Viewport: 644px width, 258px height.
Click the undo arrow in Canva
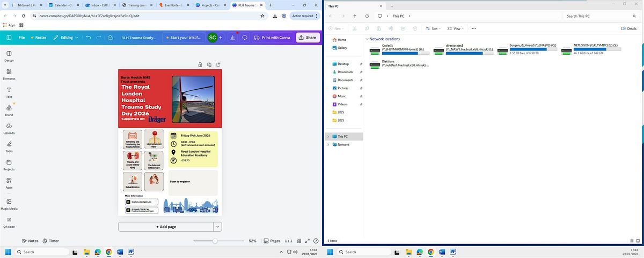pos(89,38)
